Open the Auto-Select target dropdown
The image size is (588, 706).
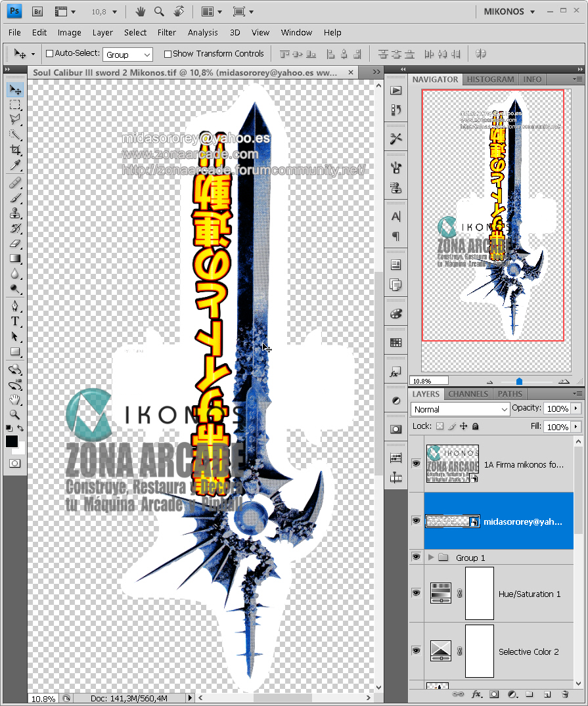tap(127, 54)
